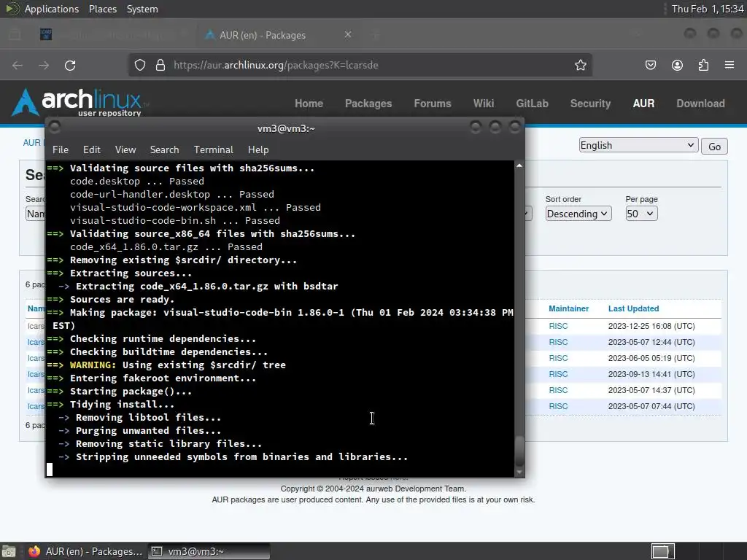Viewport: 747px width, 560px height.
Task: Open a new tab with plus button
Action: point(376,35)
